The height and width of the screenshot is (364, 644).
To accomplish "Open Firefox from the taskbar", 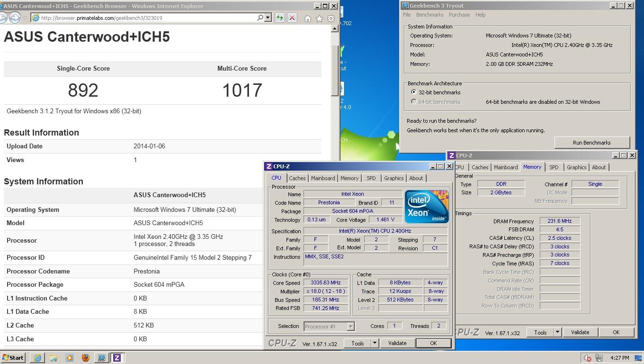I will tap(85, 358).
